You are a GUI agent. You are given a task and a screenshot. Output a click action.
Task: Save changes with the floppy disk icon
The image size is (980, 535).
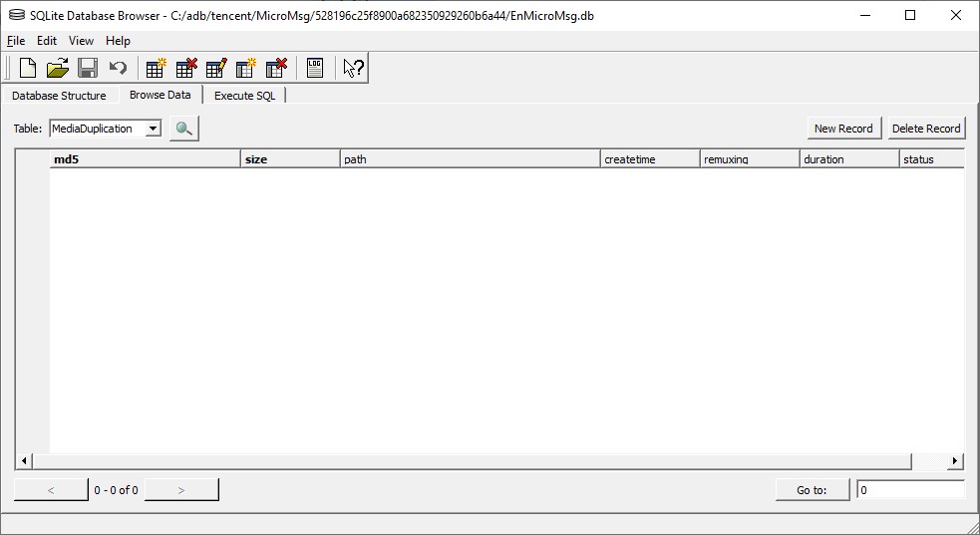click(88, 68)
